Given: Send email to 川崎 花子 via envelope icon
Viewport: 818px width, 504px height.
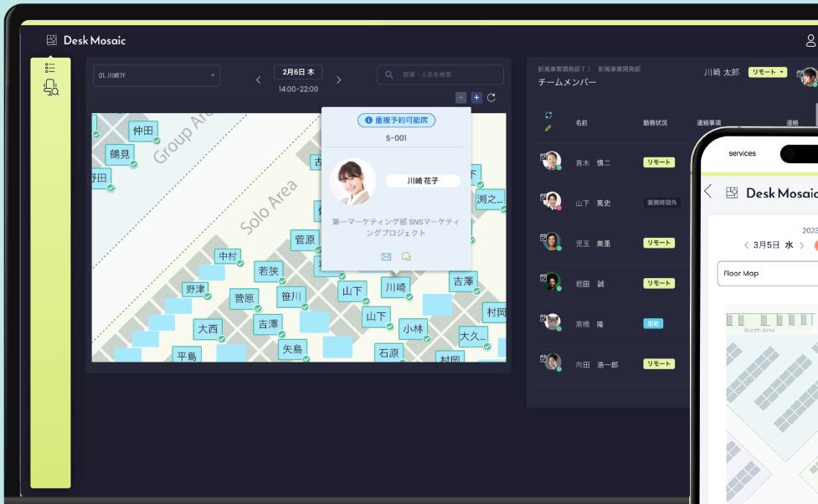Looking at the screenshot, I should click(x=386, y=257).
